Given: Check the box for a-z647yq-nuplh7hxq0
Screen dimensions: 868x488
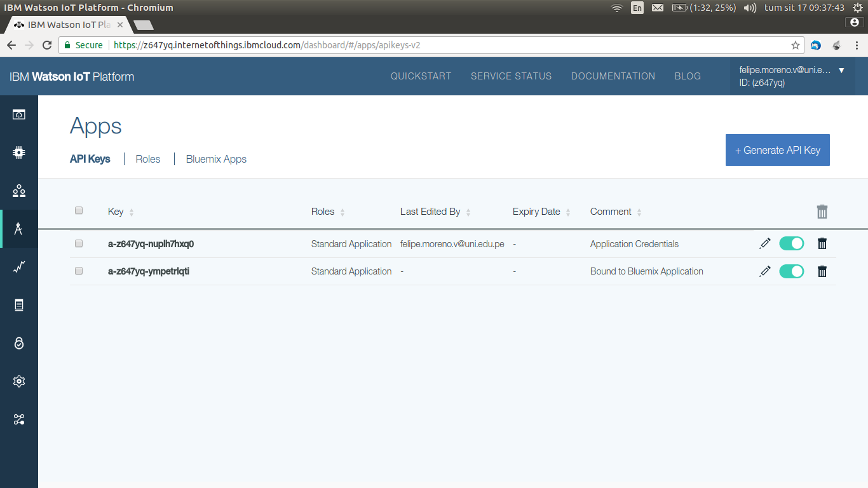Looking at the screenshot, I should pyautogui.click(x=79, y=243).
